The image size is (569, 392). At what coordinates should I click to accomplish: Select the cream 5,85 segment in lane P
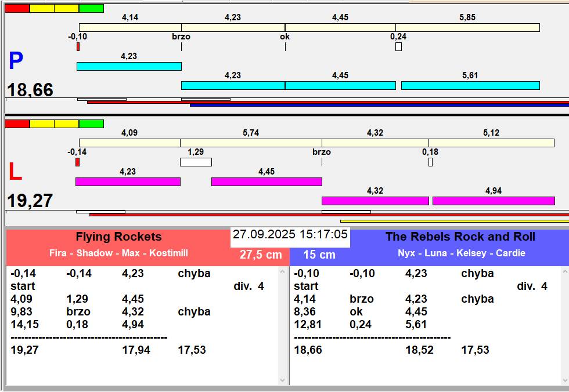468,27
